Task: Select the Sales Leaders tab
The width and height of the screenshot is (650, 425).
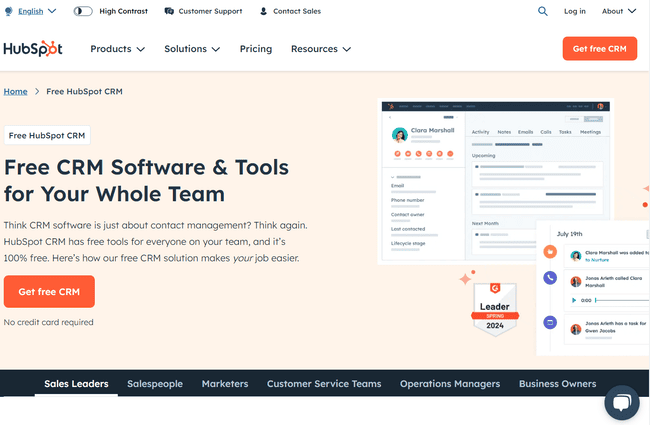Action: tap(76, 384)
